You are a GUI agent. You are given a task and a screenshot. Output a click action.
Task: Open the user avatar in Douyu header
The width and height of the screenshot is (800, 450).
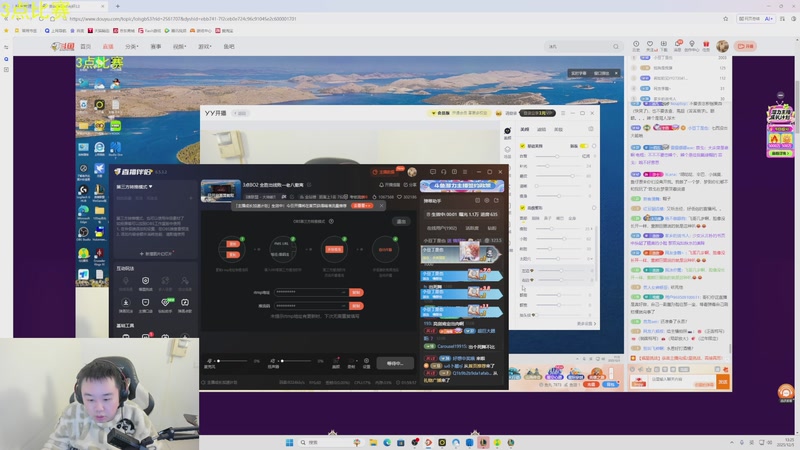point(722,46)
